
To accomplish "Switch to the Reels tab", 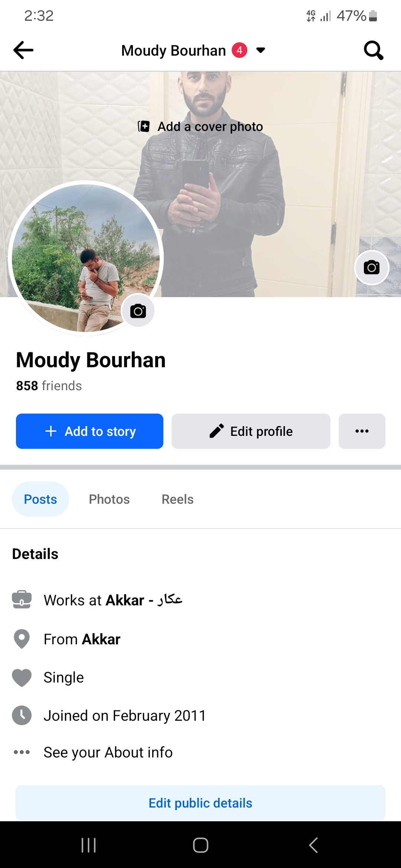I will point(177,499).
